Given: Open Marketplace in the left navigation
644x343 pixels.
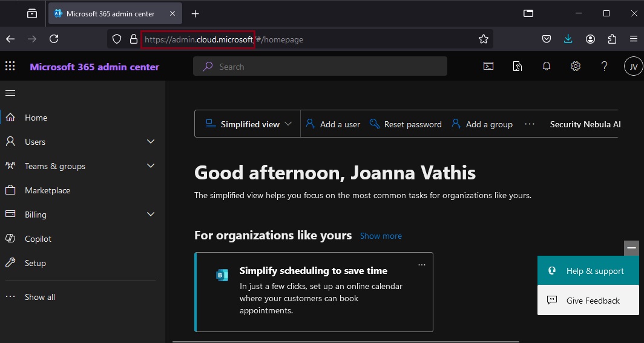Looking at the screenshot, I should point(47,190).
